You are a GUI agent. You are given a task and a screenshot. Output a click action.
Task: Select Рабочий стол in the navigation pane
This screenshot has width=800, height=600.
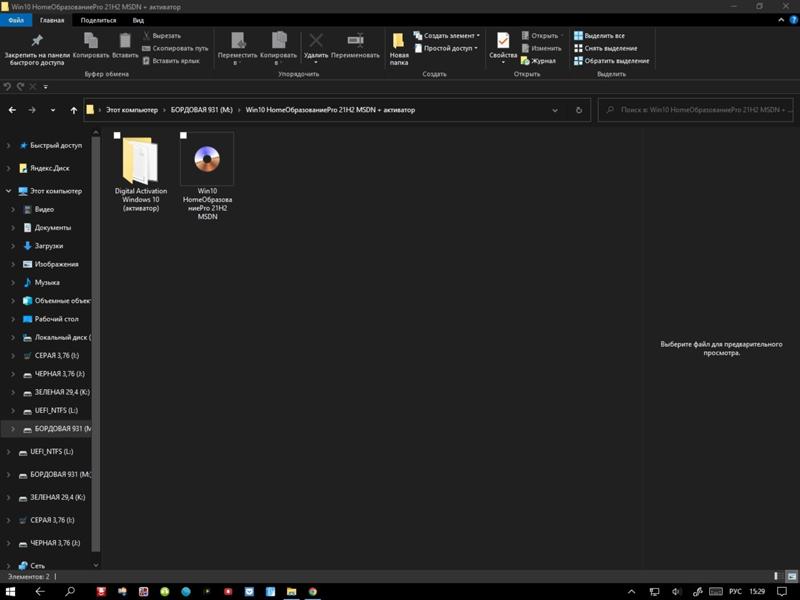[56, 319]
